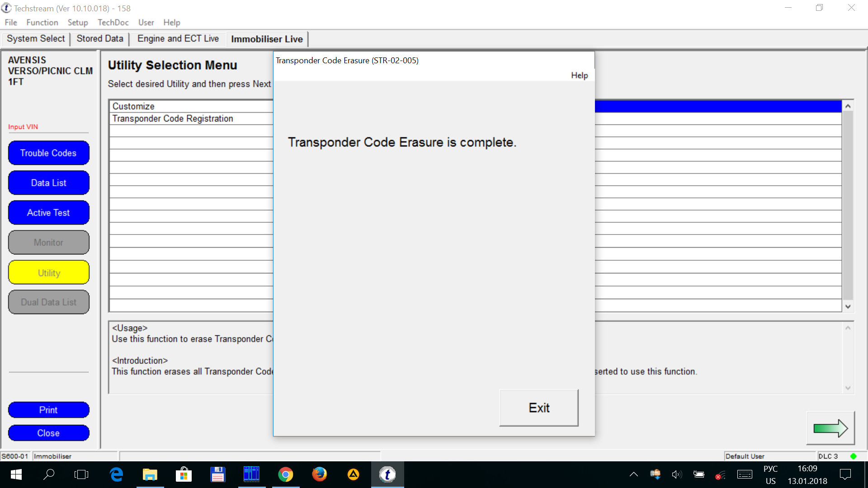Click the Utility button

tap(48, 272)
